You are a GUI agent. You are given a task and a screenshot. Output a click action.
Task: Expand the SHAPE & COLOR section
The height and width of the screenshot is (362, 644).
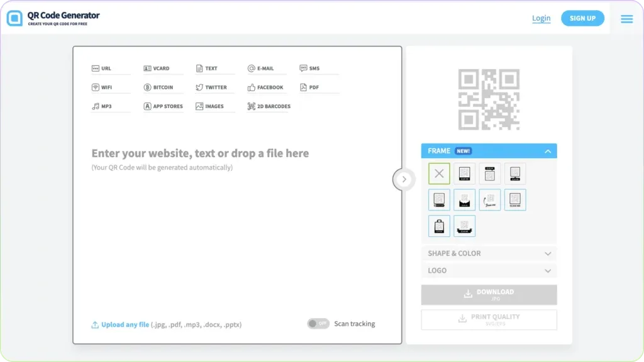pos(489,253)
